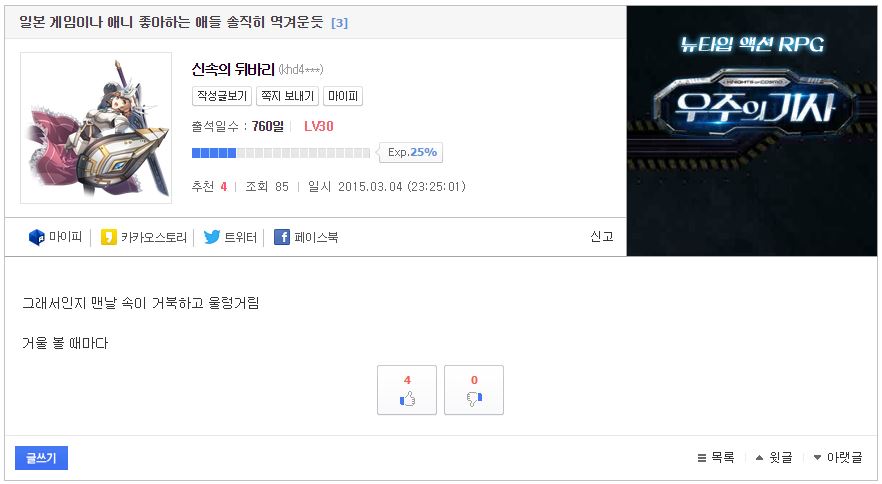The height and width of the screenshot is (484, 882).
Task: Share via the 카카오스토리 icon
Action: tap(109, 237)
